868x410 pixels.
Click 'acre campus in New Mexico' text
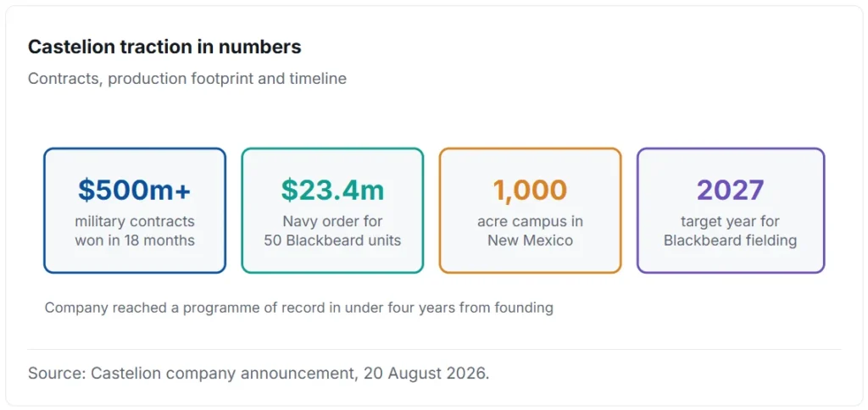coord(530,231)
